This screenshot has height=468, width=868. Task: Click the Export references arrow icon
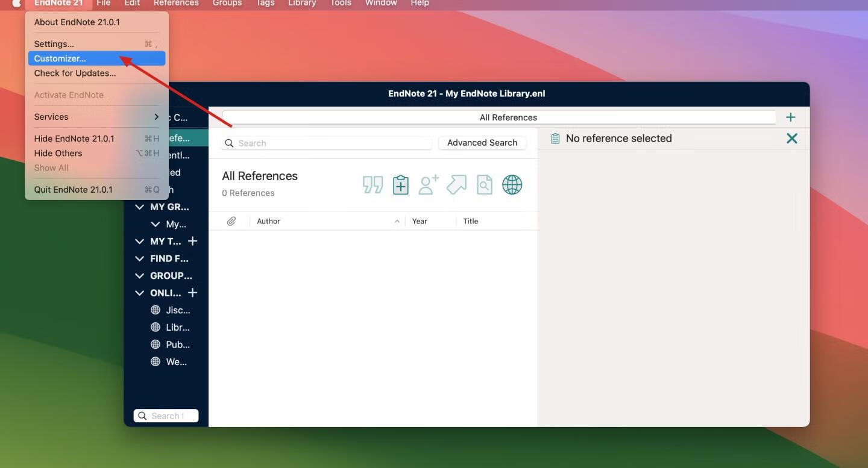pyautogui.click(x=456, y=185)
